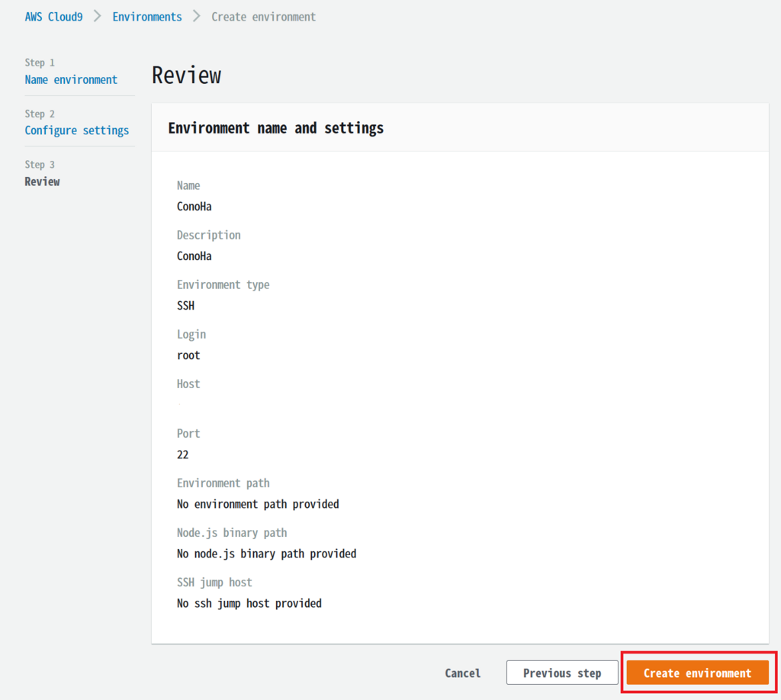Click the Host field label
781x700 pixels.
click(188, 384)
